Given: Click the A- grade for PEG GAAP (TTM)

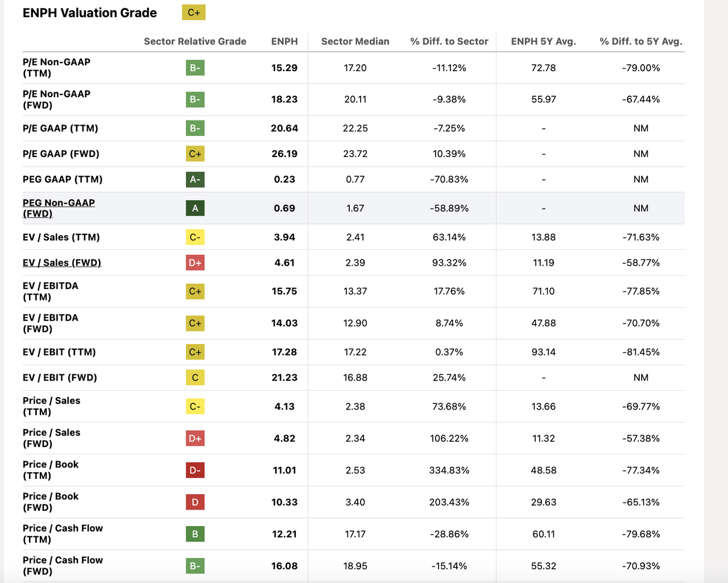Looking at the screenshot, I should click(195, 180).
